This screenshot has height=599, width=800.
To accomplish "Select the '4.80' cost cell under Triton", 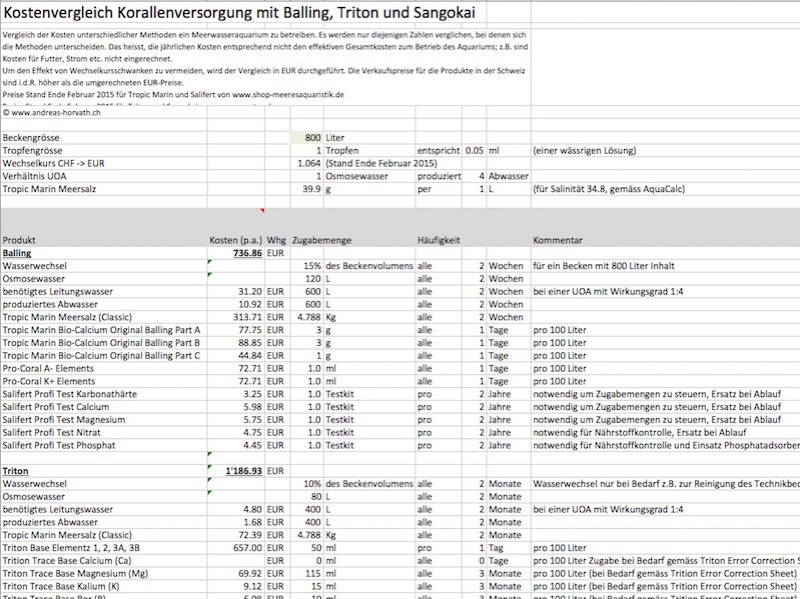I will coord(252,509).
